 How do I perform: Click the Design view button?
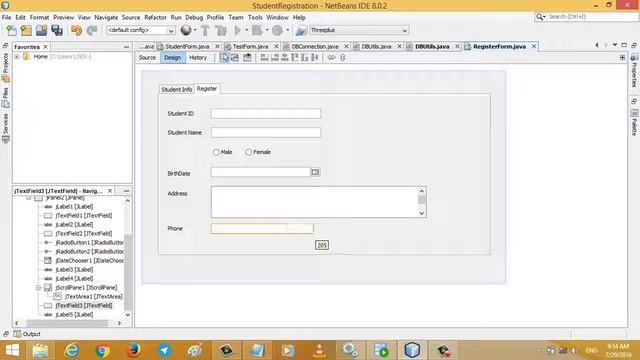pos(172,58)
